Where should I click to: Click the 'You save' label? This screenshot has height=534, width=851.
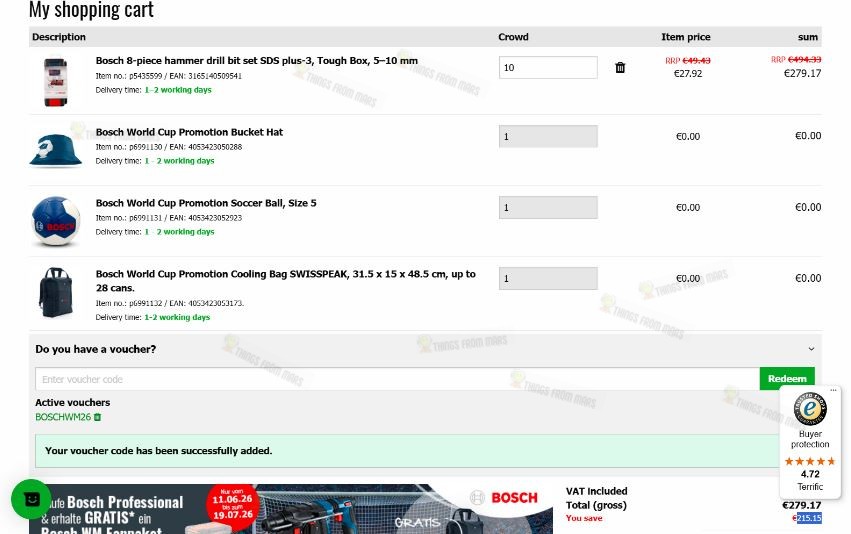tap(584, 518)
